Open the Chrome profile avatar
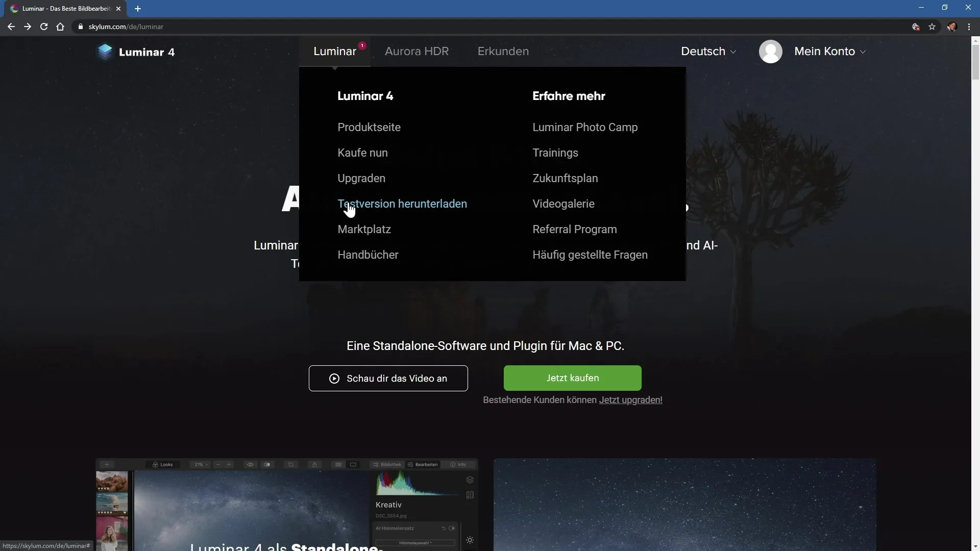This screenshot has width=980, height=551. pos(952,27)
